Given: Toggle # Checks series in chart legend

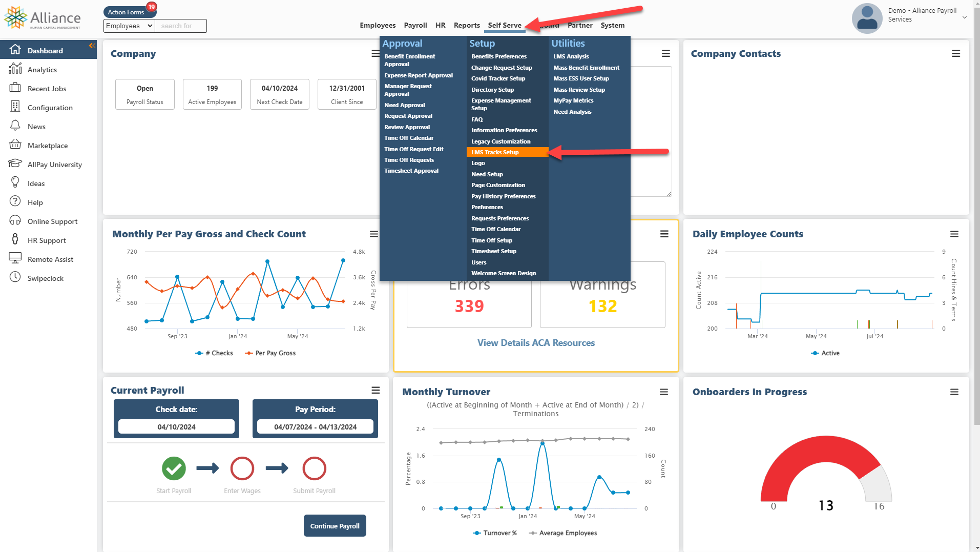Looking at the screenshot, I should pyautogui.click(x=214, y=353).
